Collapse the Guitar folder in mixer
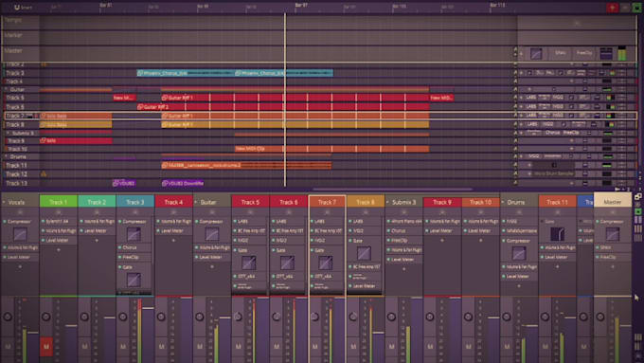 click(x=196, y=202)
